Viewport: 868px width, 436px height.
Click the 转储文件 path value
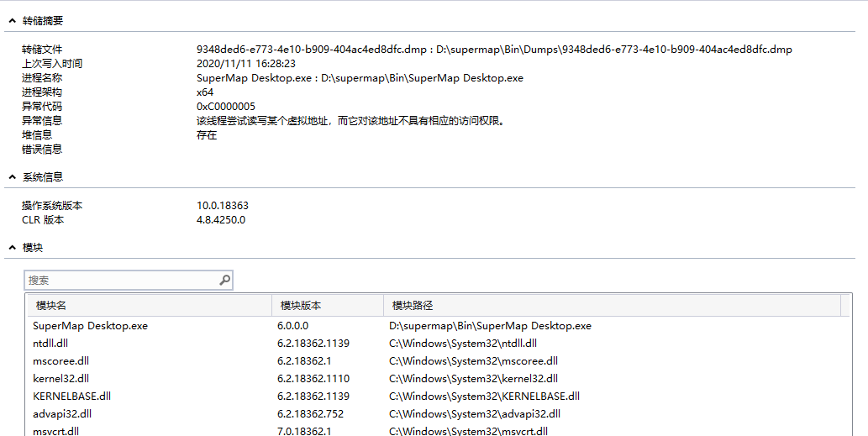(494, 50)
